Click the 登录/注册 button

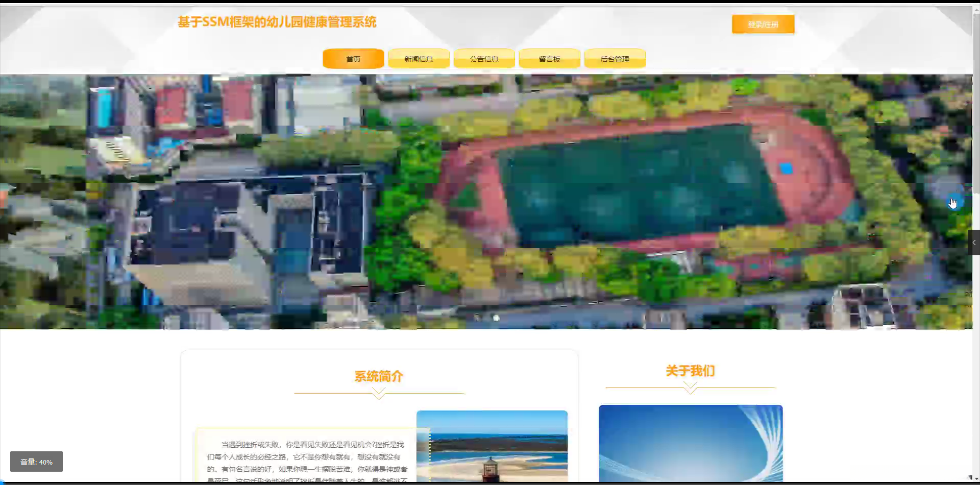(x=763, y=24)
